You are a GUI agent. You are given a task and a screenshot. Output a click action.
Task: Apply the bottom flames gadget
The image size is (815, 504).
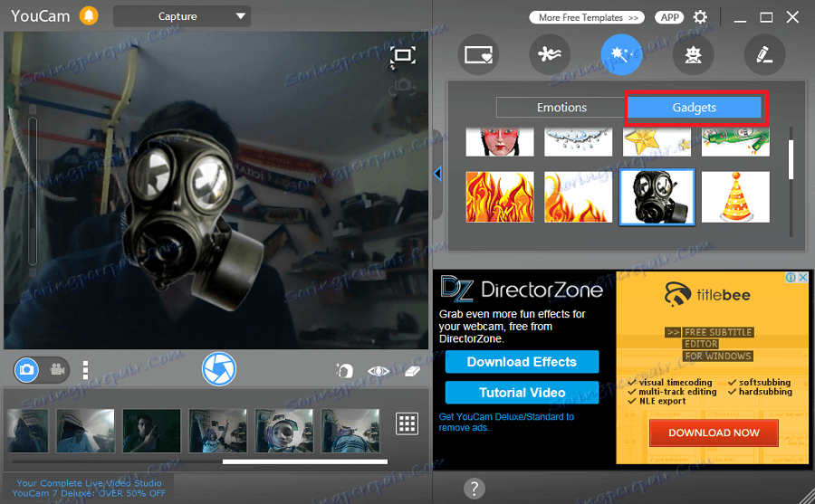coord(578,197)
